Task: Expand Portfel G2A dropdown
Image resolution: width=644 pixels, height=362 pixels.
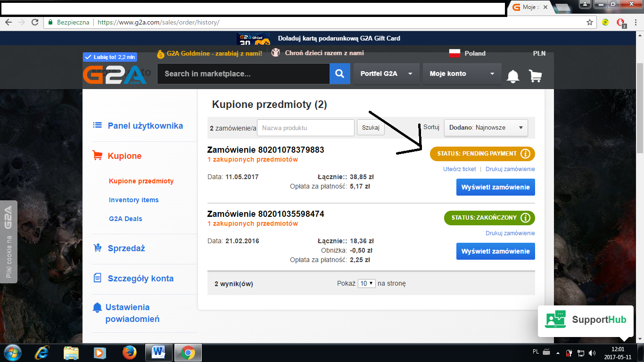Action: [x=386, y=74]
